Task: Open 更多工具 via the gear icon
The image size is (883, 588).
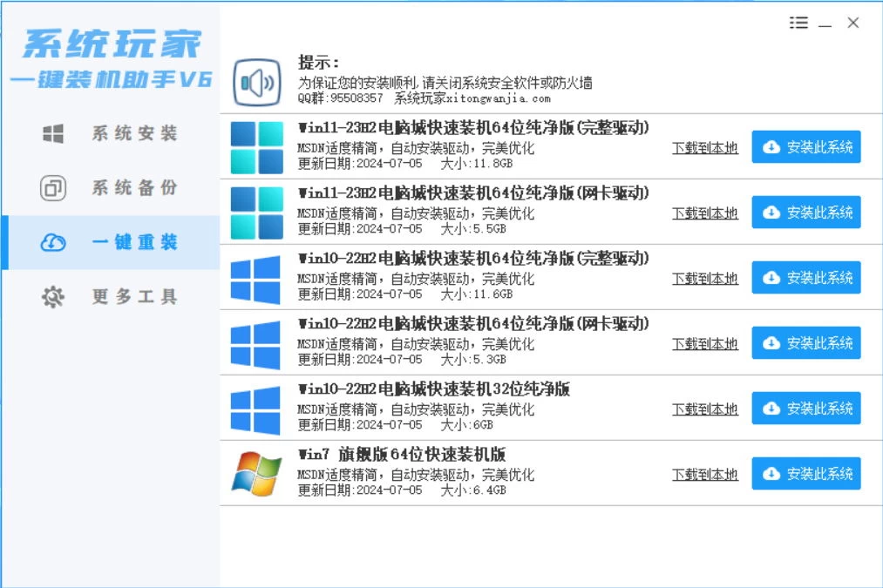Action: [x=51, y=296]
